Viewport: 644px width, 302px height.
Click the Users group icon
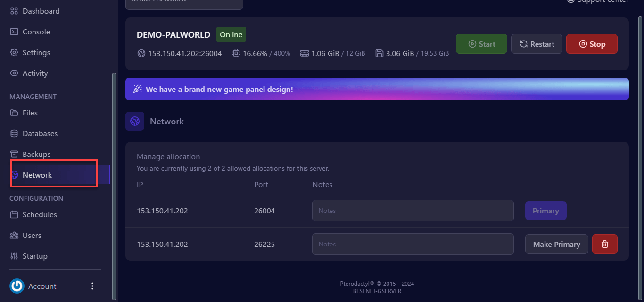14,235
